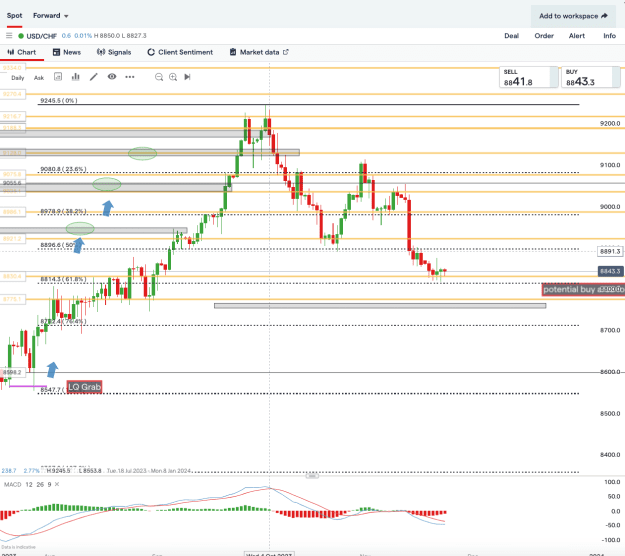625x556 pixels.
Task: Select the 8775.1 horizontal line price tag
Action: (x=12, y=299)
